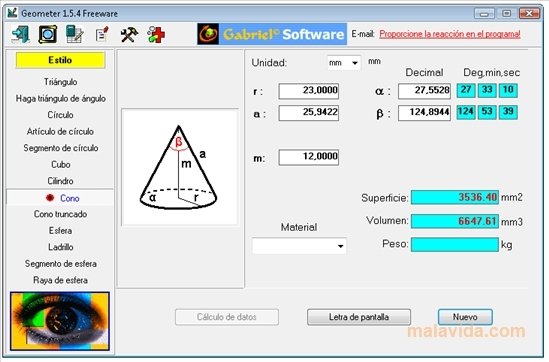Choose Cono truncado shape
Viewport: 549px width, 362px height.
tap(61, 214)
